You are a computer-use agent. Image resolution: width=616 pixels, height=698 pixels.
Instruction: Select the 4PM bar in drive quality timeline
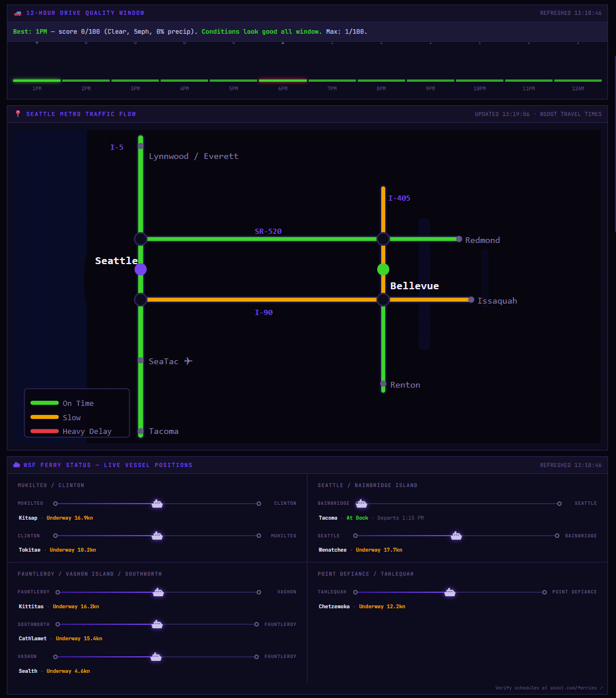pyautogui.click(x=184, y=81)
